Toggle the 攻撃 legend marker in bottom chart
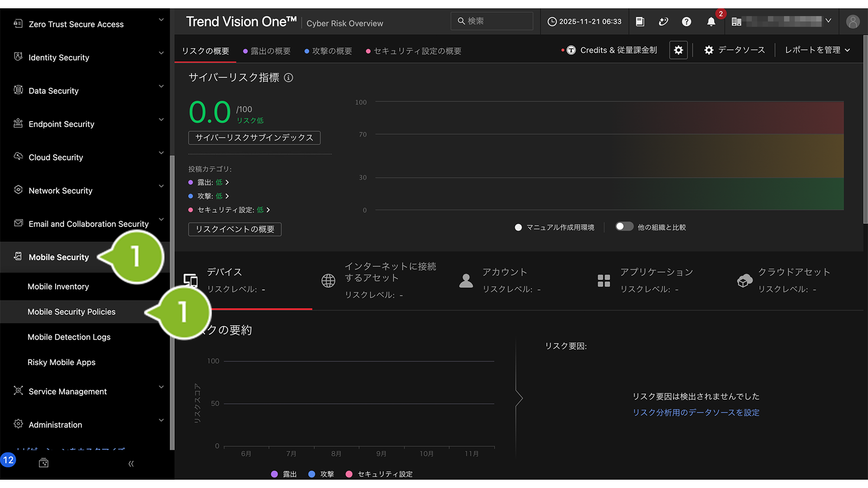The height and width of the screenshot is (488, 868). click(311, 474)
